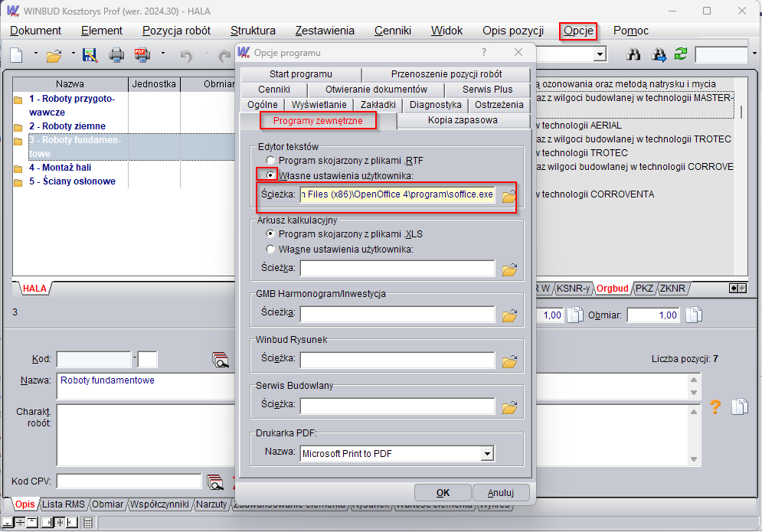Viewport: 762px width, 532px height.
Task: Close the Opcje programu dialog
Action: pos(518,52)
